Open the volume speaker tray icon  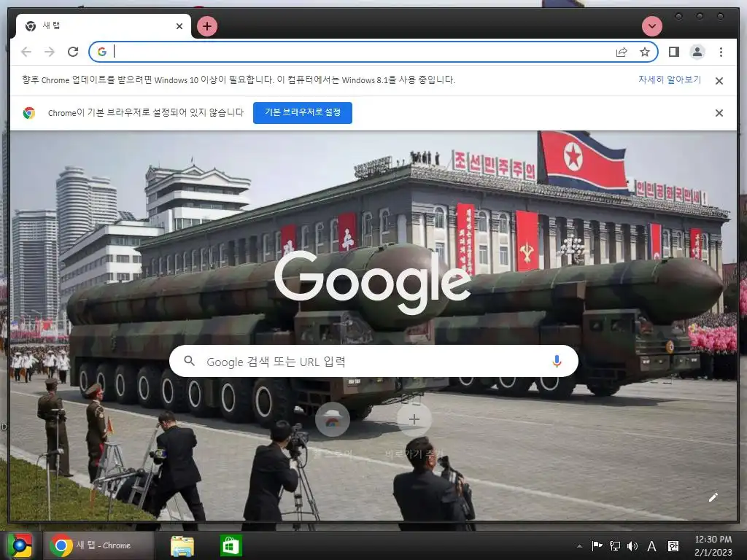[x=632, y=546]
